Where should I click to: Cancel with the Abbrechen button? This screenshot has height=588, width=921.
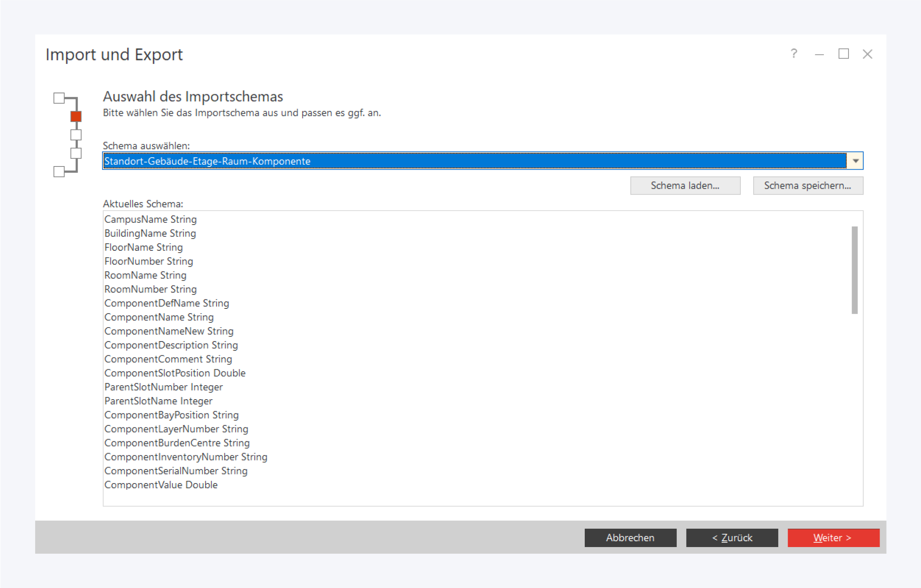coord(630,538)
